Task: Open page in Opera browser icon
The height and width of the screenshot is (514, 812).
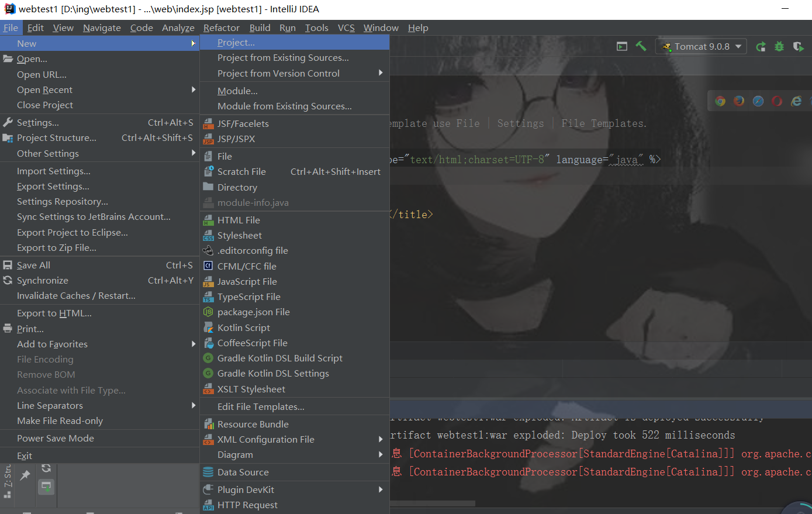Action: coord(777,101)
